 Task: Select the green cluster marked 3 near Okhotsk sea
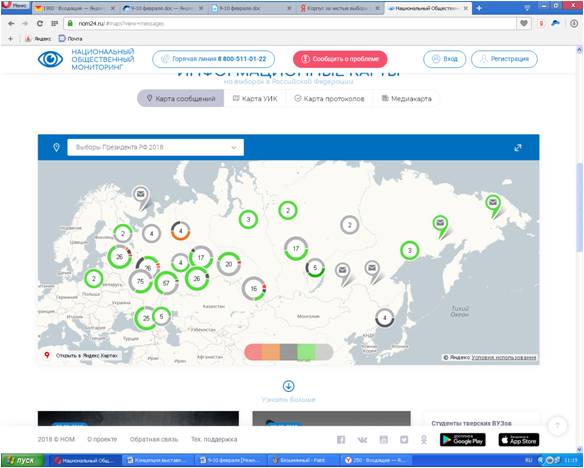[410, 250]
